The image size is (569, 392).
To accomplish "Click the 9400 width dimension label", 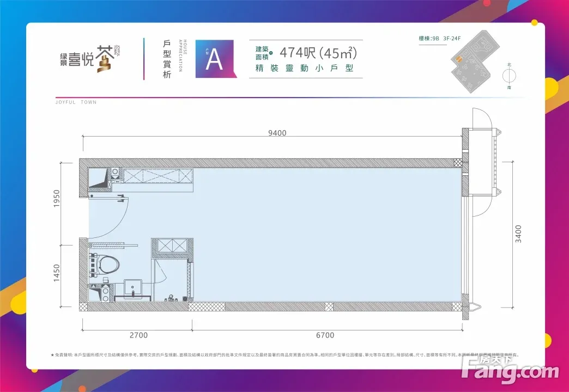I will click(277, 133).
